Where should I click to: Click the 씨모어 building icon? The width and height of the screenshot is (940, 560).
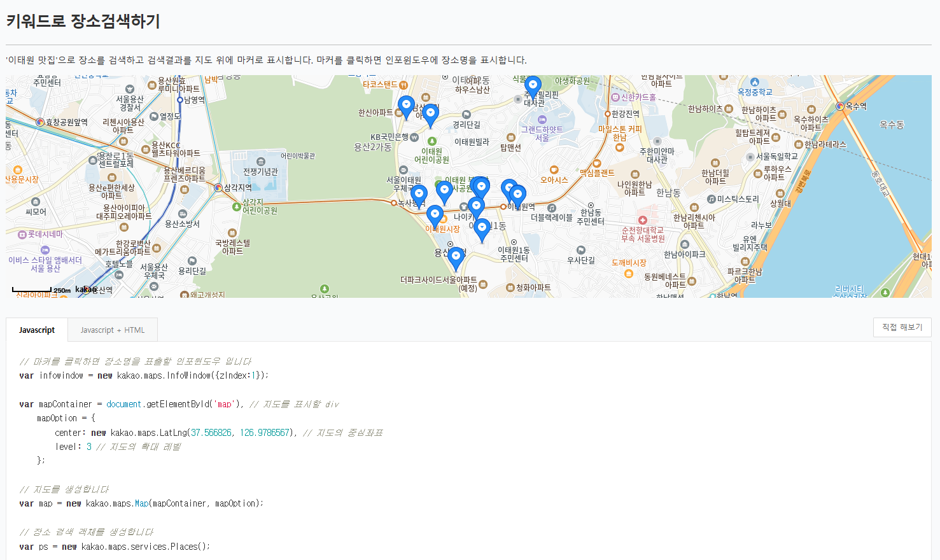tap(36, 202)
